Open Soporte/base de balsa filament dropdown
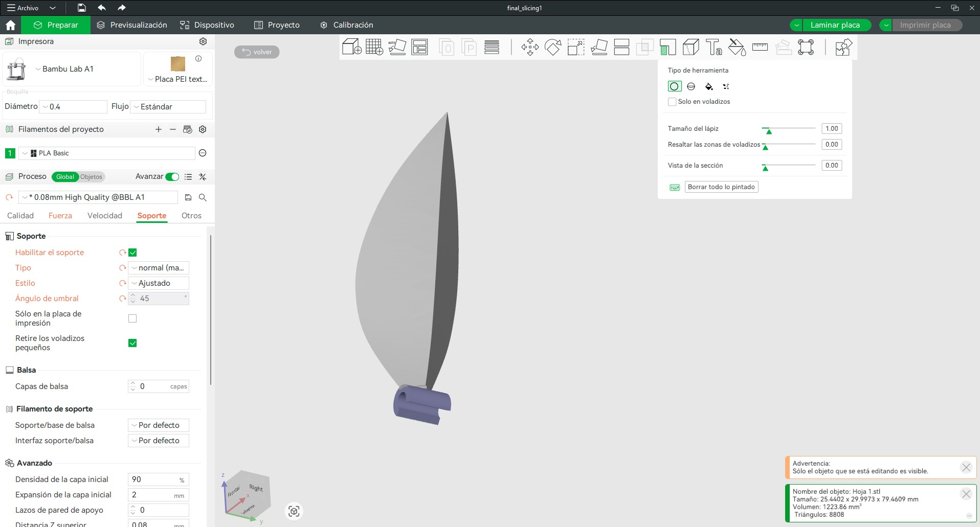980x527 pixels. click(159, 425)
